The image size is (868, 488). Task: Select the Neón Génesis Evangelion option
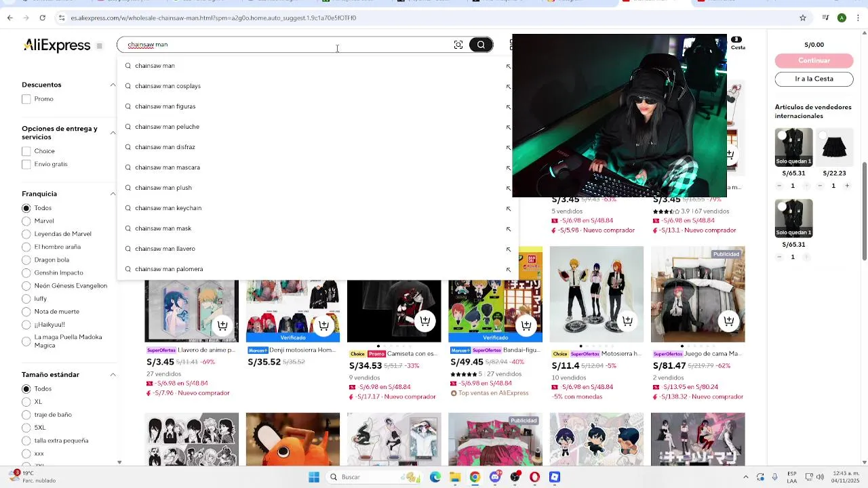26,286
